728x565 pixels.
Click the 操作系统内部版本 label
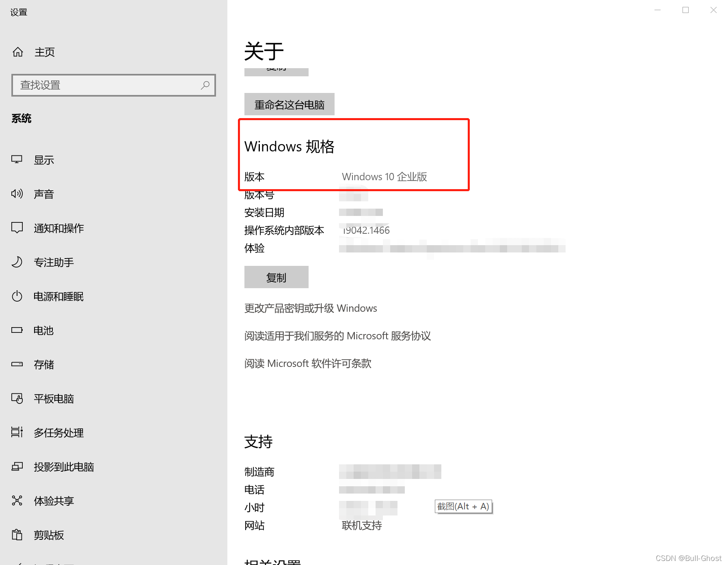click(284, 231)
